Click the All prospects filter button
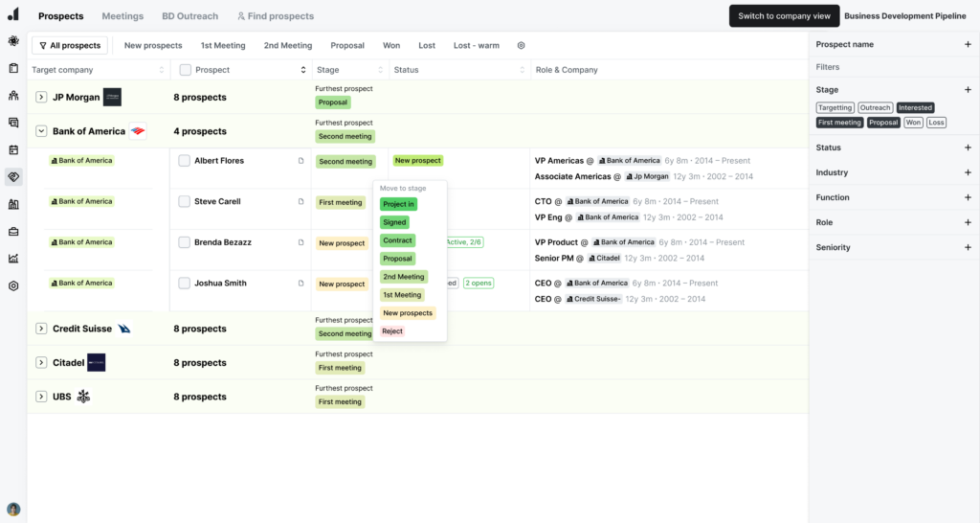980x523 pixels. [x=70, y=46]
